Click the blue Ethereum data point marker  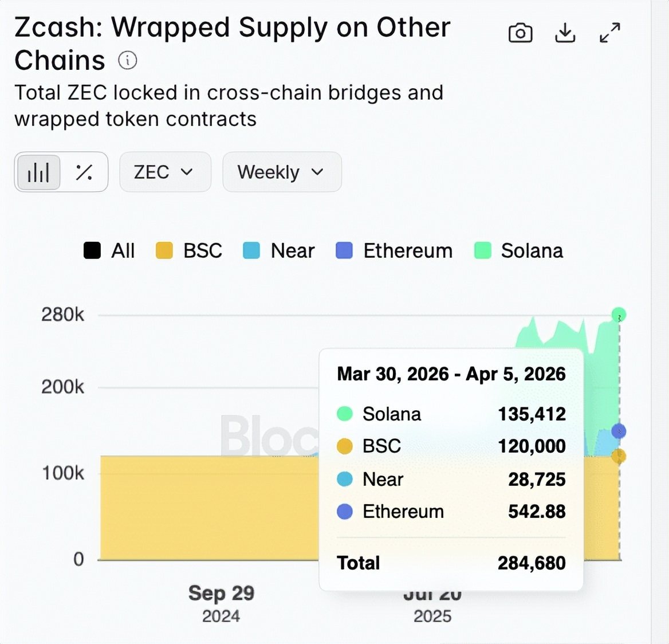coord(619,431)
